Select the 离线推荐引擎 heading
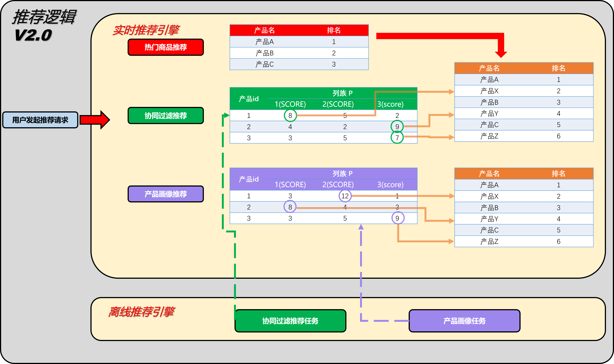The height and width of the screenshot is (364, 614). click(141, 312)
